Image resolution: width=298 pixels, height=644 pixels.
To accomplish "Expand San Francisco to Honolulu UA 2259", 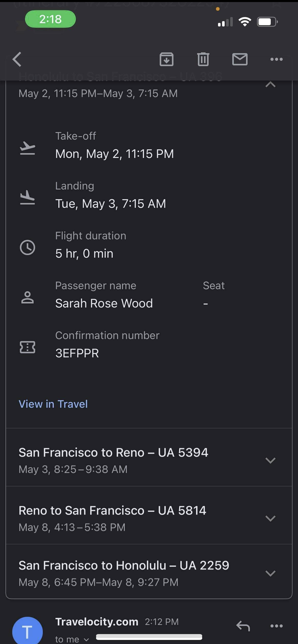I will click(270, 573).
